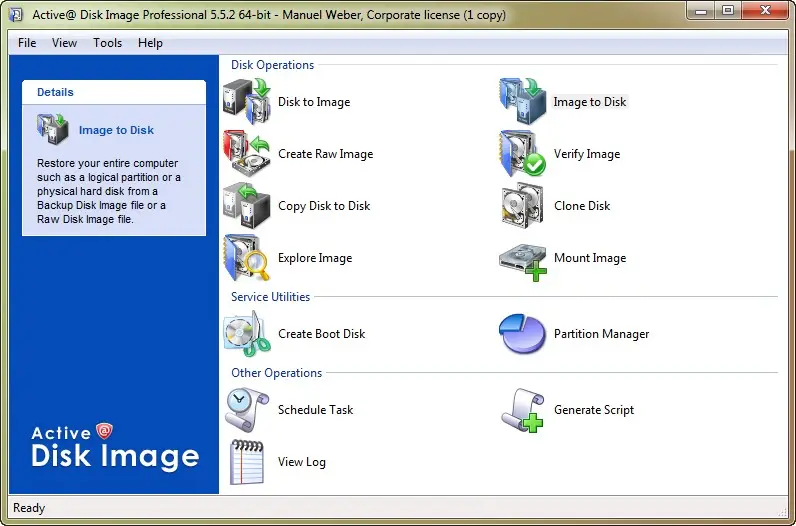Click the Disk Operations section heading

click(273, 65)
